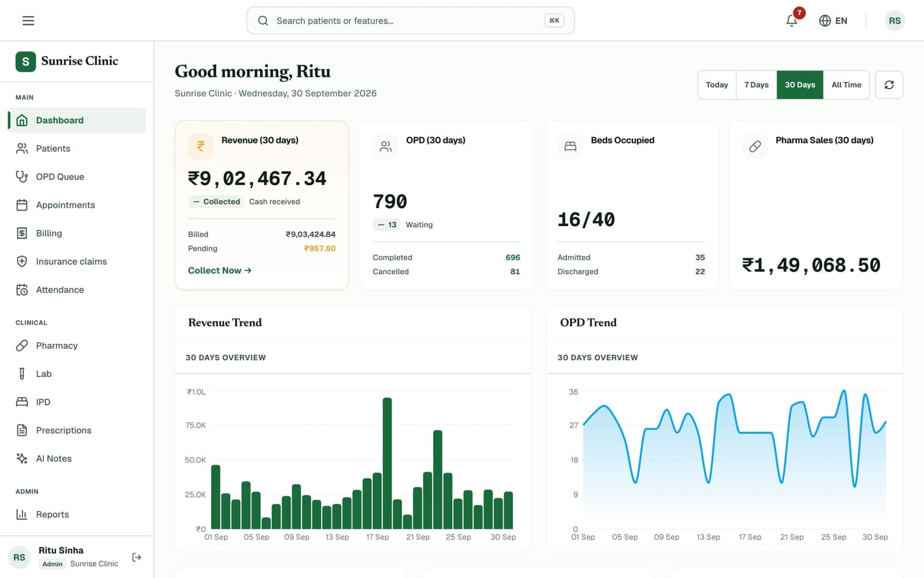Open the hamburger menu icon
Screen dimensions: 924x578
[x=28, y=21]
